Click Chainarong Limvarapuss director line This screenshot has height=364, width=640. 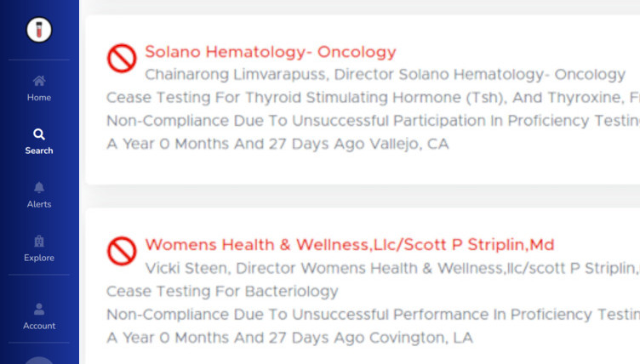point(385,74)
